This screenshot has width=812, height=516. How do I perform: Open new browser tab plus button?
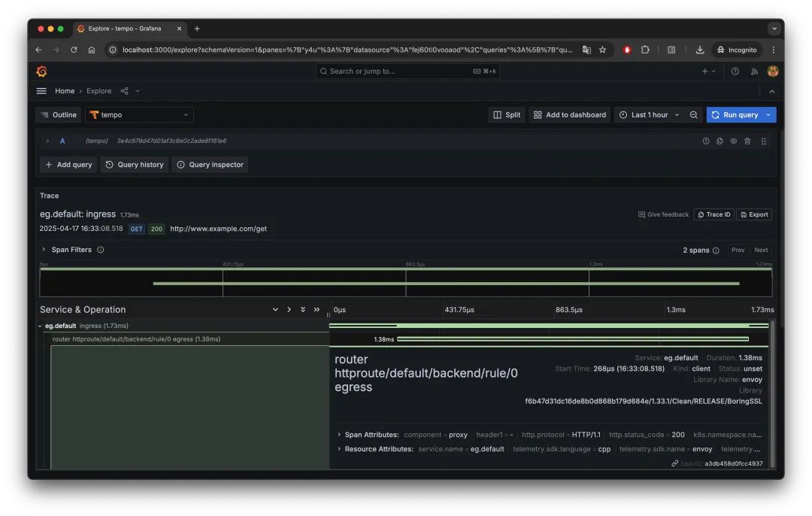197,29
